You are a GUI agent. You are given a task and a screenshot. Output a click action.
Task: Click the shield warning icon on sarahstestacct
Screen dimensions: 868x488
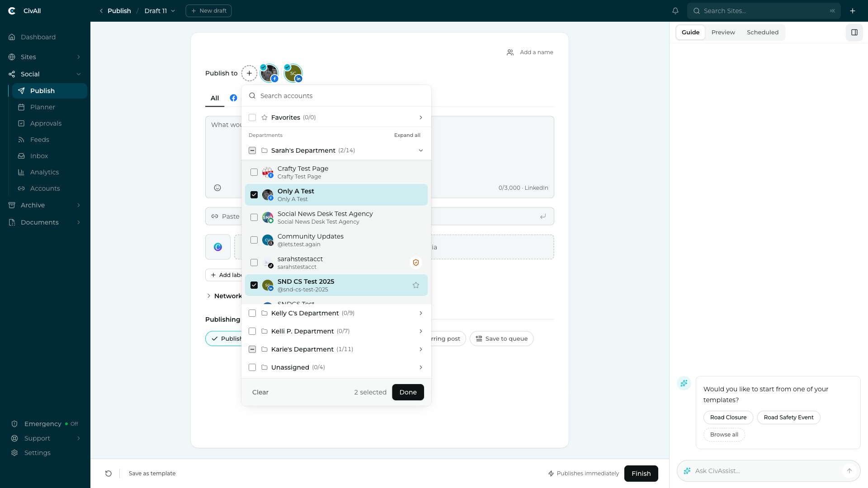click(416, 263)
